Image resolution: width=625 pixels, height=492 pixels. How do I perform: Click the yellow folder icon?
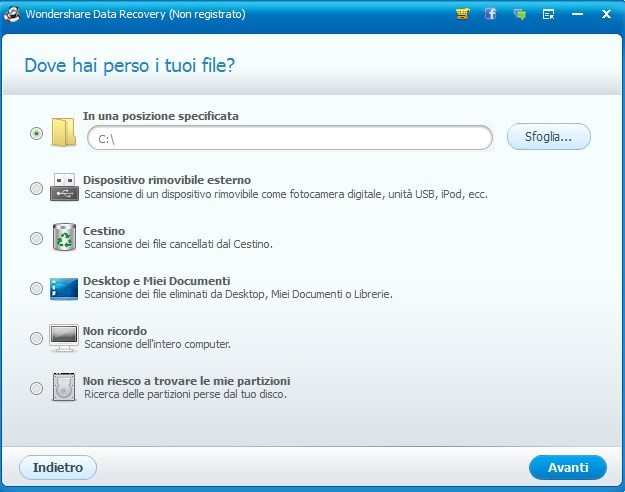64,132
